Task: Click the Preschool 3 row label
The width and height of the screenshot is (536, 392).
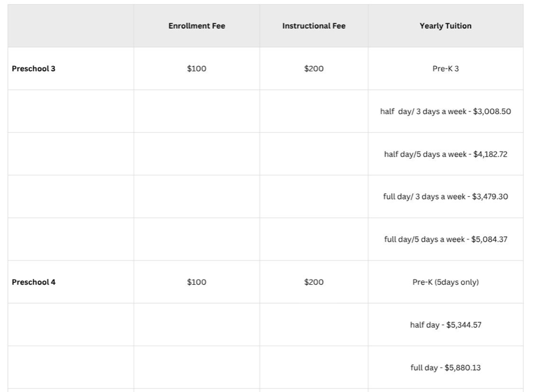Action: pyautogui.click(x=34, y=69)
